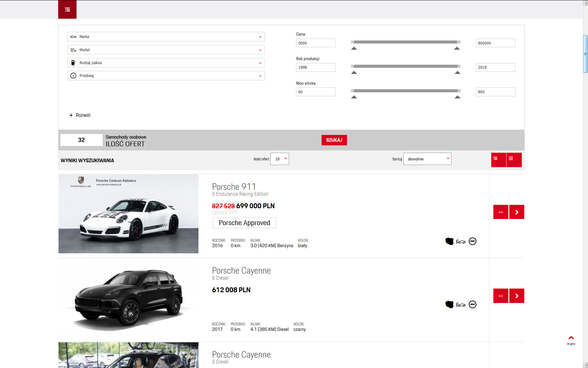Switch to list view
588x368 pixels.
pyautogui.click(x=499, y=160)
